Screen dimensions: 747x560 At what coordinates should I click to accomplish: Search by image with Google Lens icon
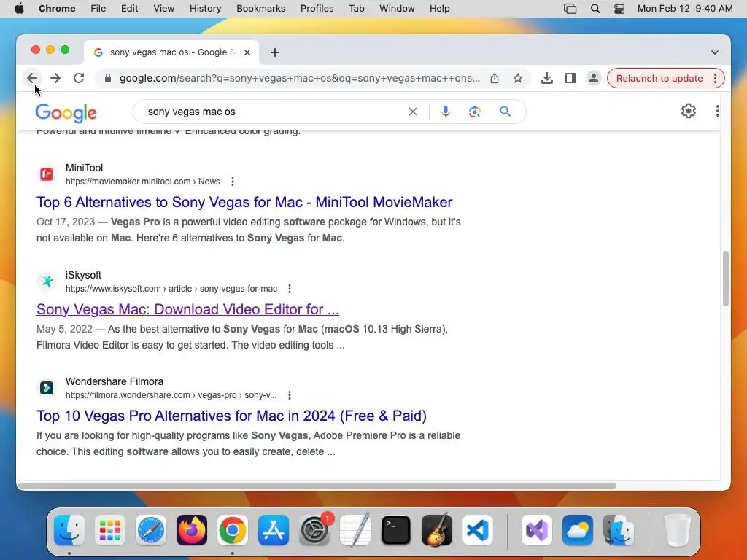pos(474,112)
